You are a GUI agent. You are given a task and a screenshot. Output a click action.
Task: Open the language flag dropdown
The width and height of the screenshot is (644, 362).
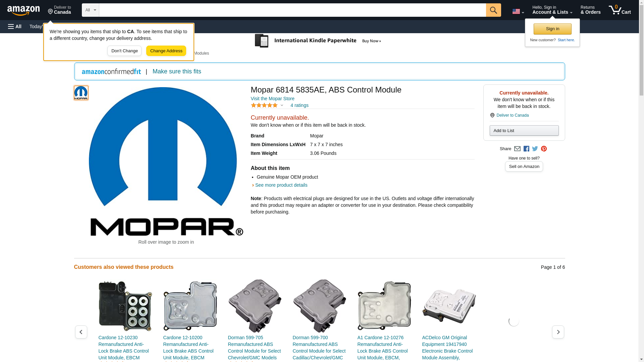[x=518, y=11]
